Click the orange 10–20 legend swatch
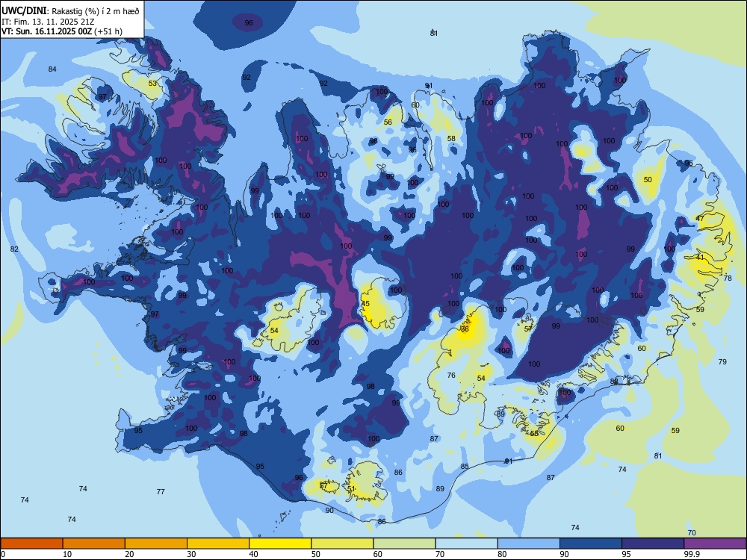 tap(94, 544)
